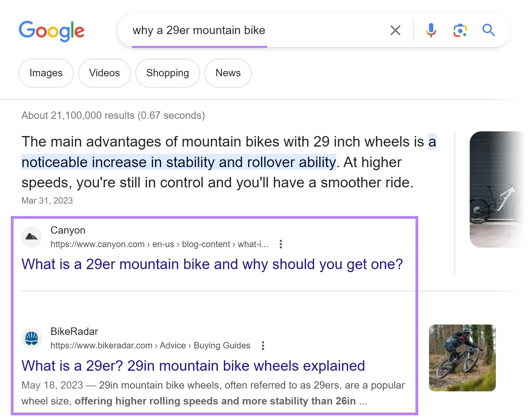Open more options for BikeRadar result

click(263, 345)
